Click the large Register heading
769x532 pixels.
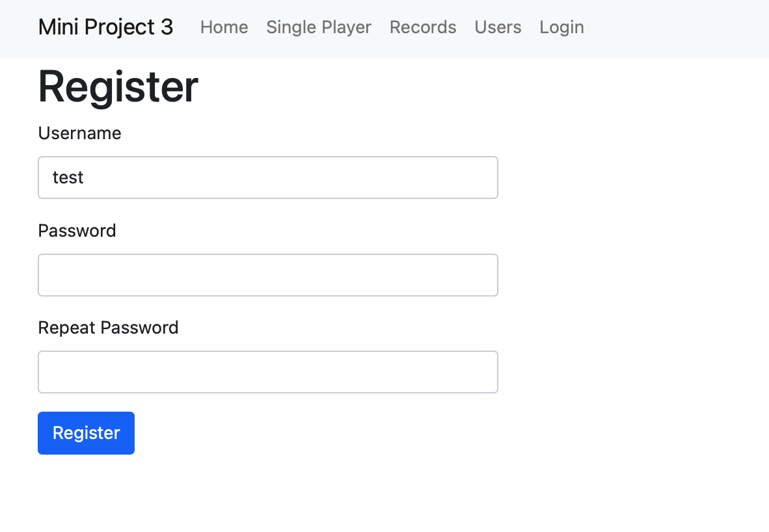[118, 86]
